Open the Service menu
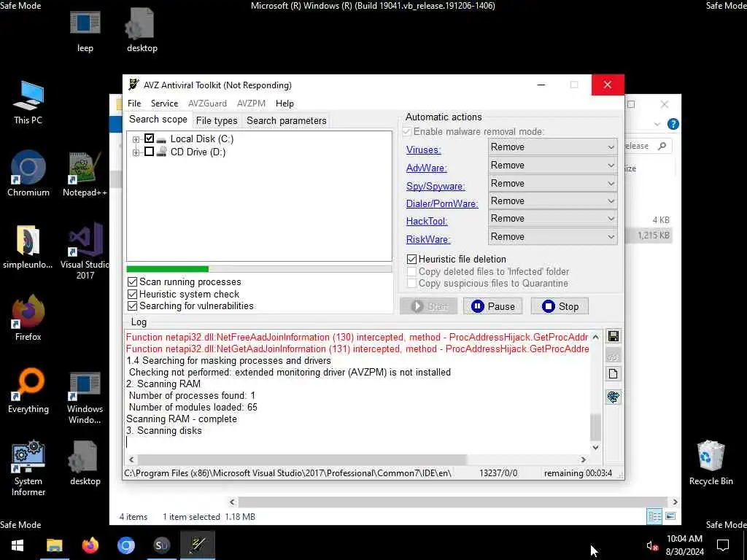 click(x=164, y=104)
